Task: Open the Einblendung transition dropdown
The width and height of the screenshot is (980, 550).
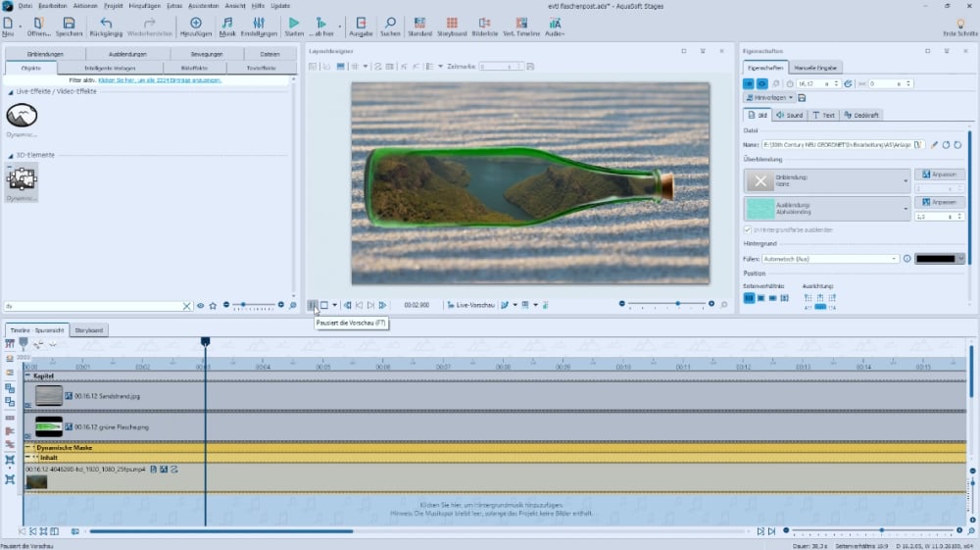Action: click(x=906, y=180)
